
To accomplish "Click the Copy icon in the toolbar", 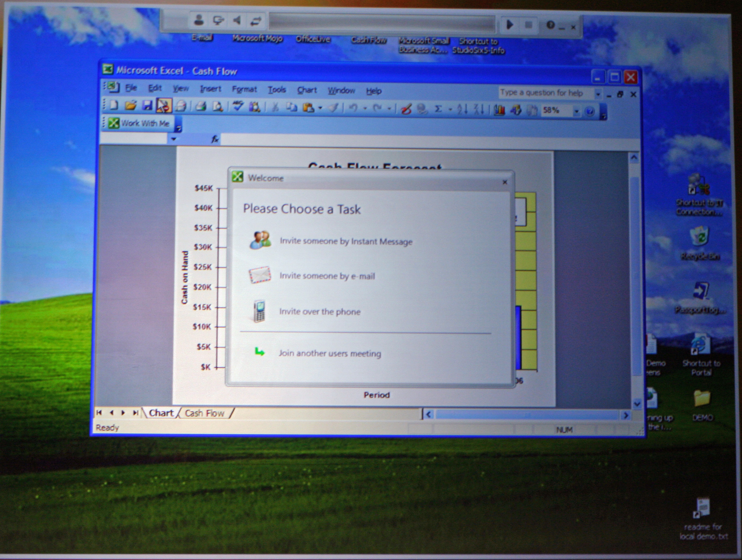I will point(292,108).
